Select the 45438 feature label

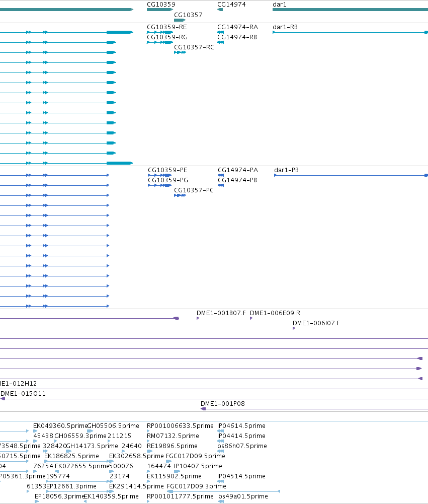coord(43,436)
